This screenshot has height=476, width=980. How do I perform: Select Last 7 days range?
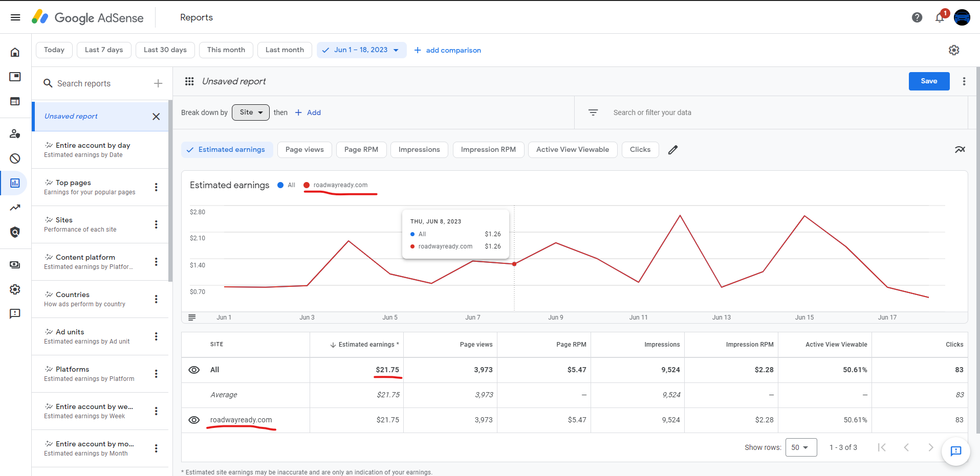[104, 50]
